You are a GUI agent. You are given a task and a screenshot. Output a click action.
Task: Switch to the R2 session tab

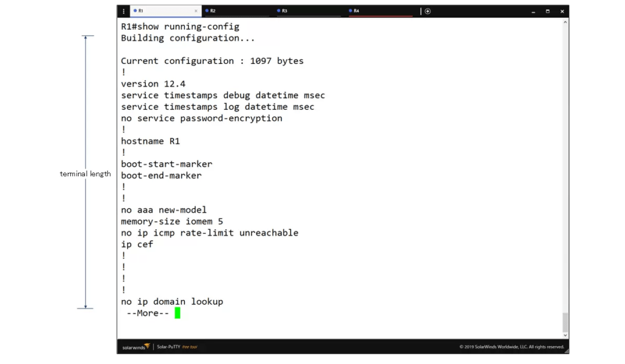click(214, 10)
